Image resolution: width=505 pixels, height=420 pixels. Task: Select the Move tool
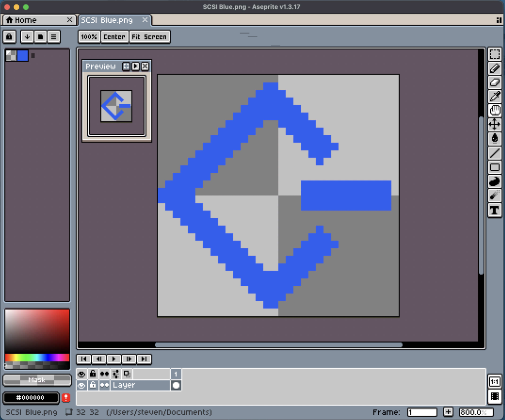(495, 124)
